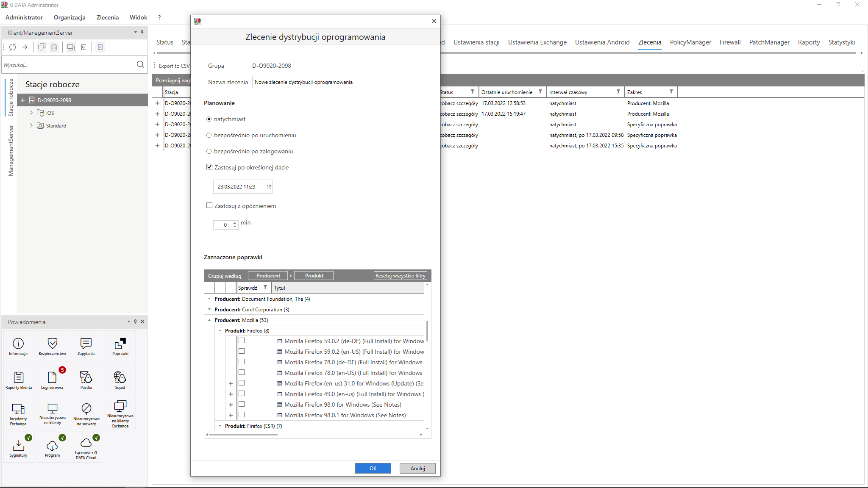868x488 pixels.
Task: Select the natychmiast radio option
Action: (209, 119)
